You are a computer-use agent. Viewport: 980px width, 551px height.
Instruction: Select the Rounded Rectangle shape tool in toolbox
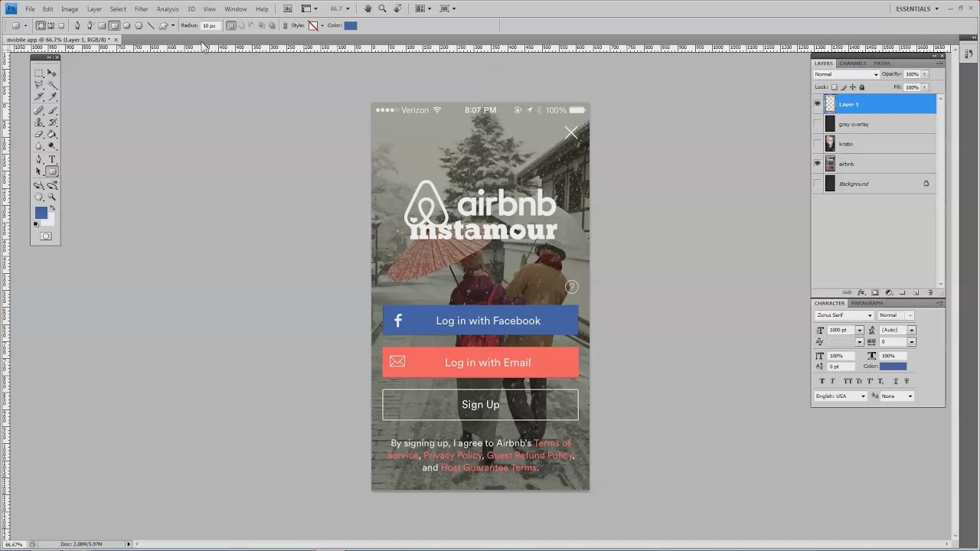click(x=52, y=171)
